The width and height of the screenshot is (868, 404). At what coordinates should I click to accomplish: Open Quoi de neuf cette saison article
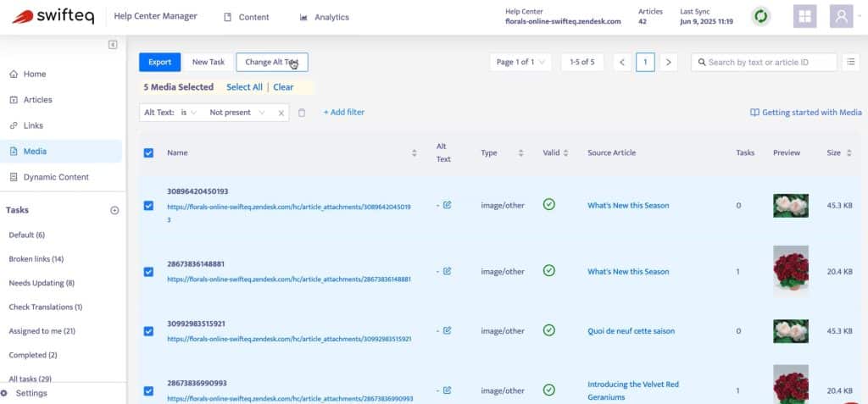(x=631, y=331)
